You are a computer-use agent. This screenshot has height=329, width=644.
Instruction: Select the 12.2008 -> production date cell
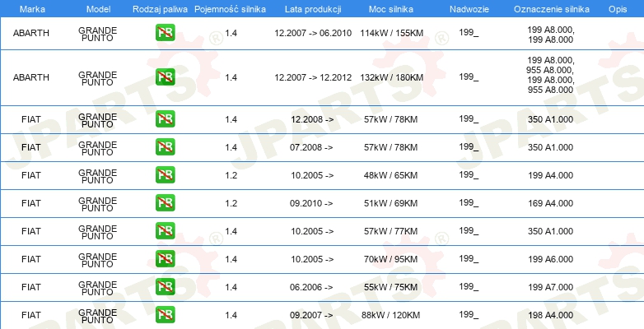point(312,119)
